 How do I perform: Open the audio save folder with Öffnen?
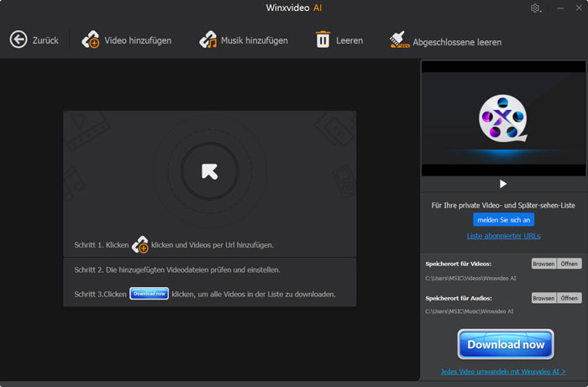pyautogui.click(x=570, y=298)
